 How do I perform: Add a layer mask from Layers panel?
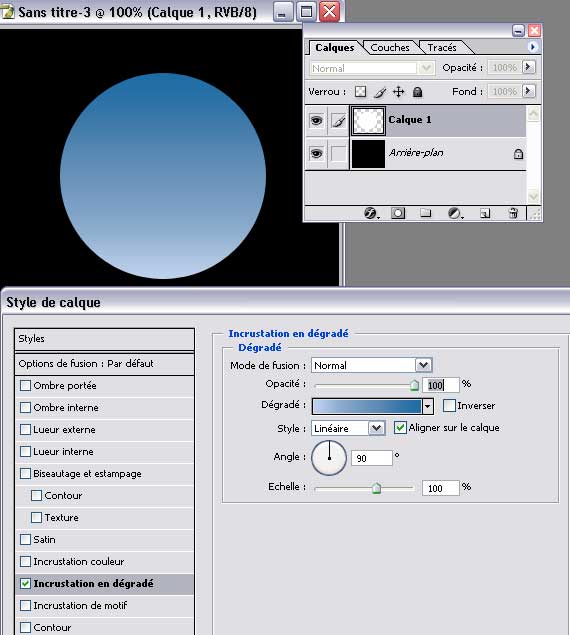click(x=398, y=213)
